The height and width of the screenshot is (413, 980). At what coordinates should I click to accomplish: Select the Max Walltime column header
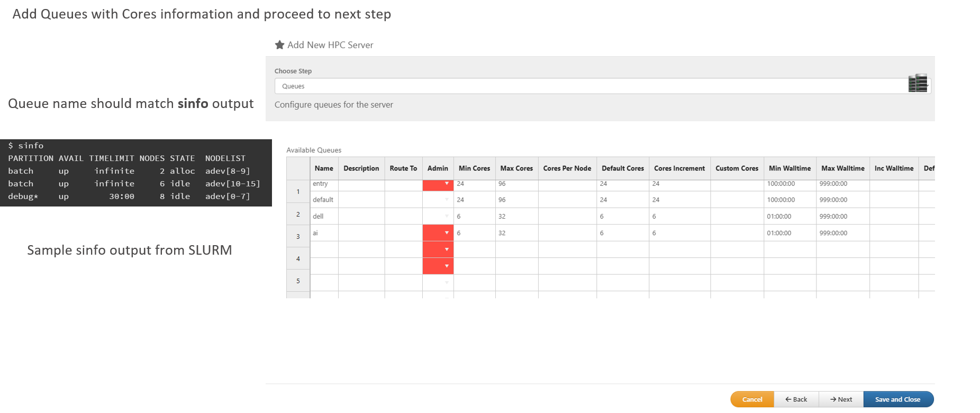[842, 168]
